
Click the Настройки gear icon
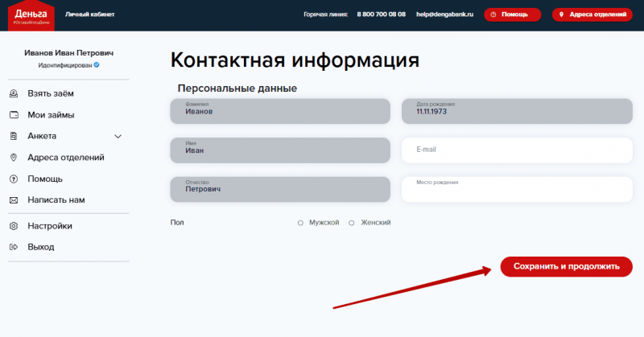coord(14,226)
